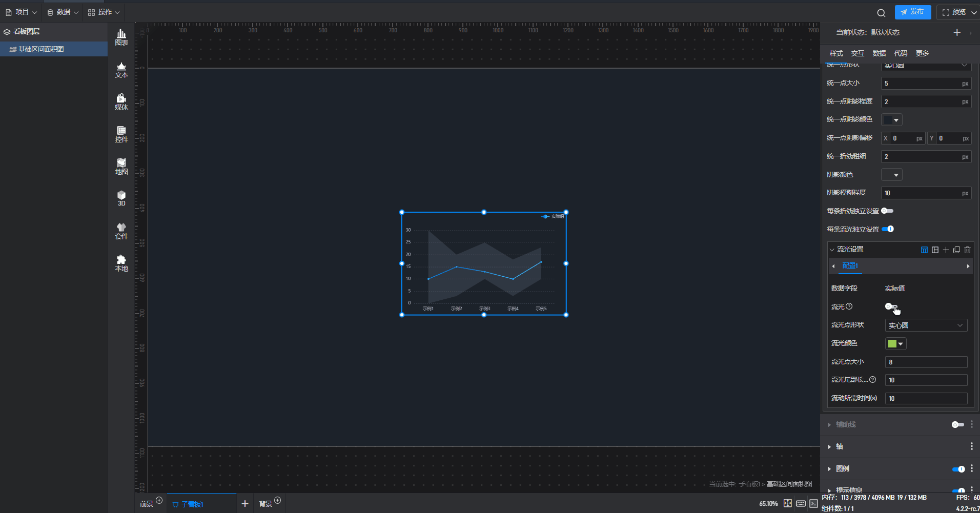Turn on the 辅助线 switch
The height and width of the screenshot is (513, 980).
pos(957,425)
